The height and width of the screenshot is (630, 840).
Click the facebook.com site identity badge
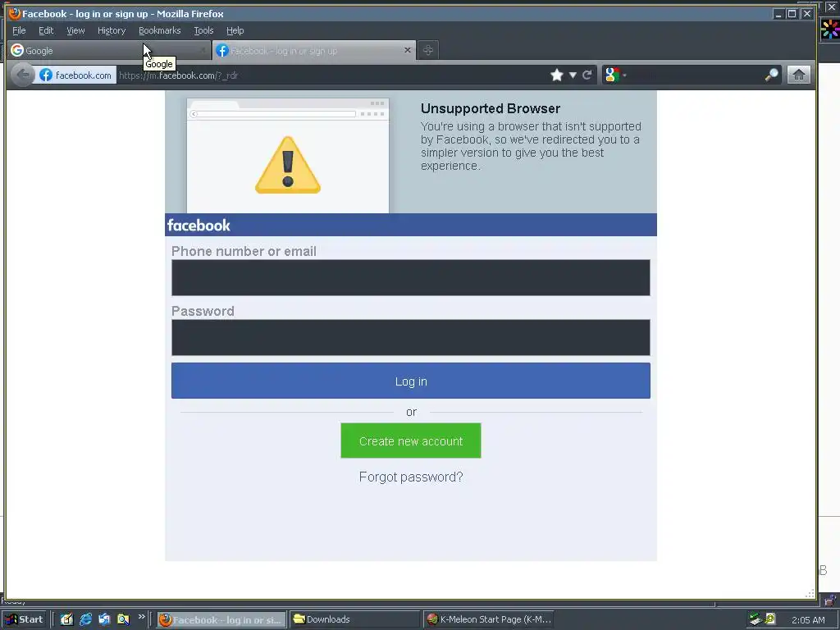pos(75,75)
